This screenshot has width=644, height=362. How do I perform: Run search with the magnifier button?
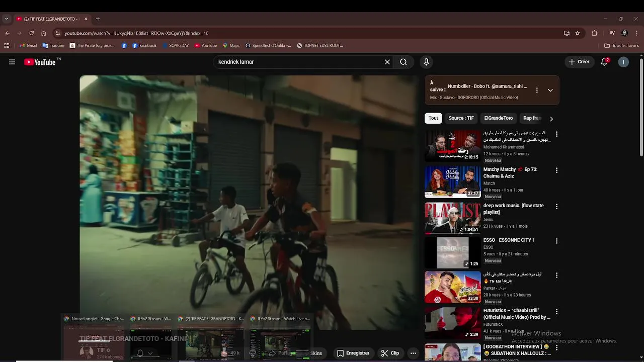pos(404,62)
